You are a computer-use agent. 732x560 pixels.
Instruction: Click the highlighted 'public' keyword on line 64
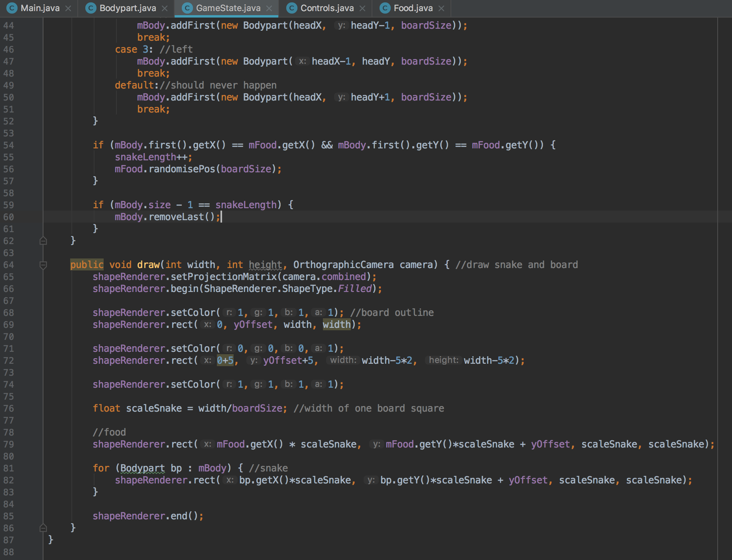coord(87,265)
